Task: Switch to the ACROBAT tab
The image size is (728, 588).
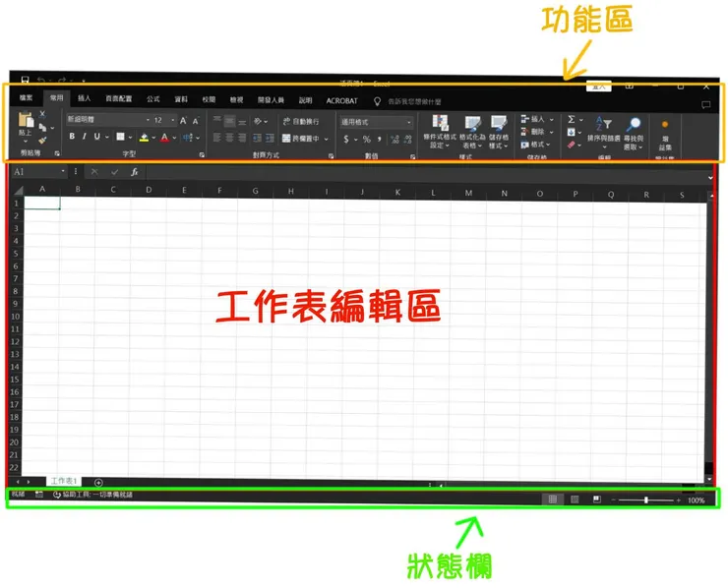Action: click(341, 100)
